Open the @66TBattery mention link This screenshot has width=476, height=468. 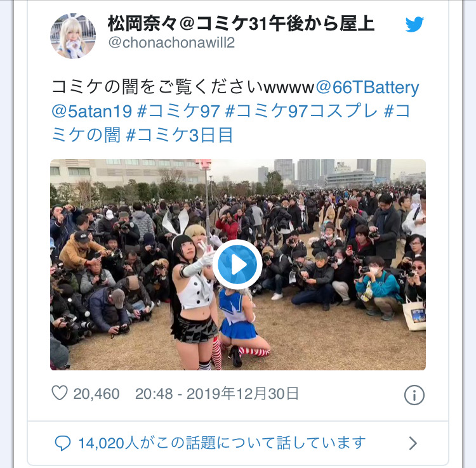click(367, 88)
